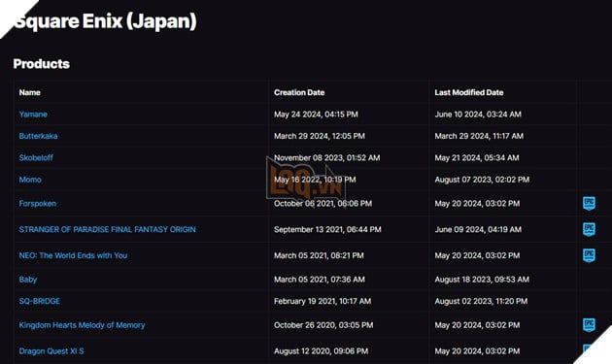Select modified date August 02 2023, 11:20 PM
The height and width of the screenshot is (364, 612).
[481, 301]
